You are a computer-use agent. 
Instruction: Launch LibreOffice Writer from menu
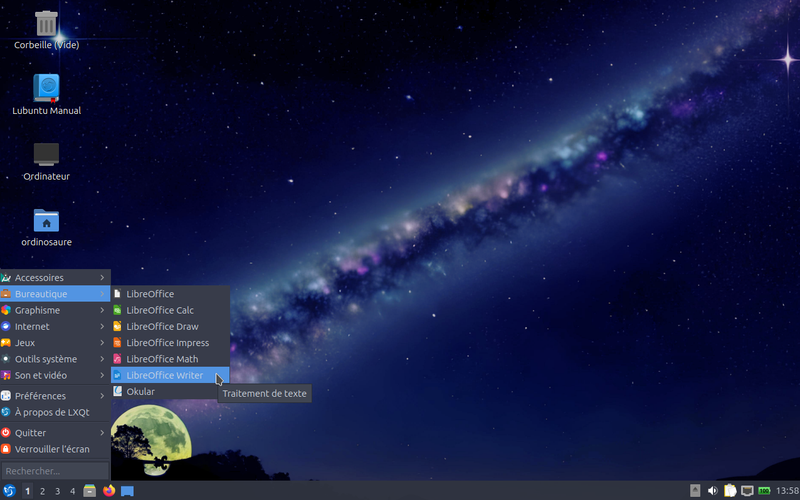pyautogui.click(x=164, y=375)
